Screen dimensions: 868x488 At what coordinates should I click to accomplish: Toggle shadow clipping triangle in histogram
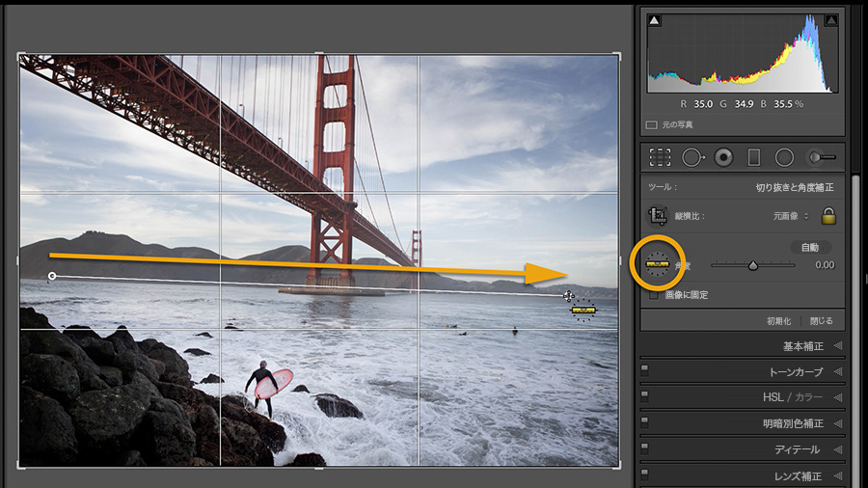click(654, 21)
